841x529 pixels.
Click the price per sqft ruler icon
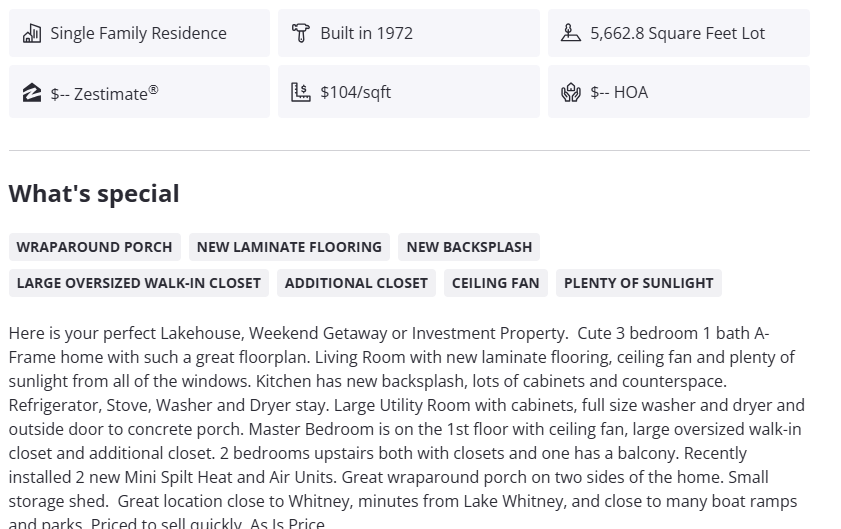point(301,92)
